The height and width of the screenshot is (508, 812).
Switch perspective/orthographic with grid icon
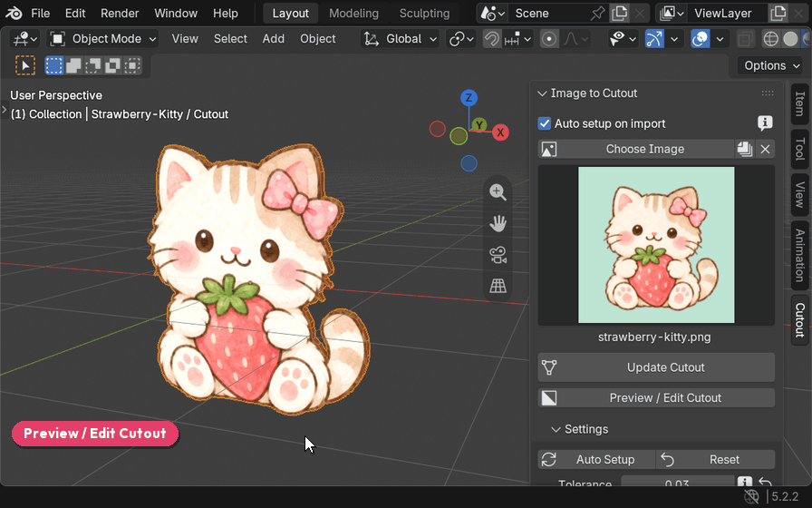498,286
